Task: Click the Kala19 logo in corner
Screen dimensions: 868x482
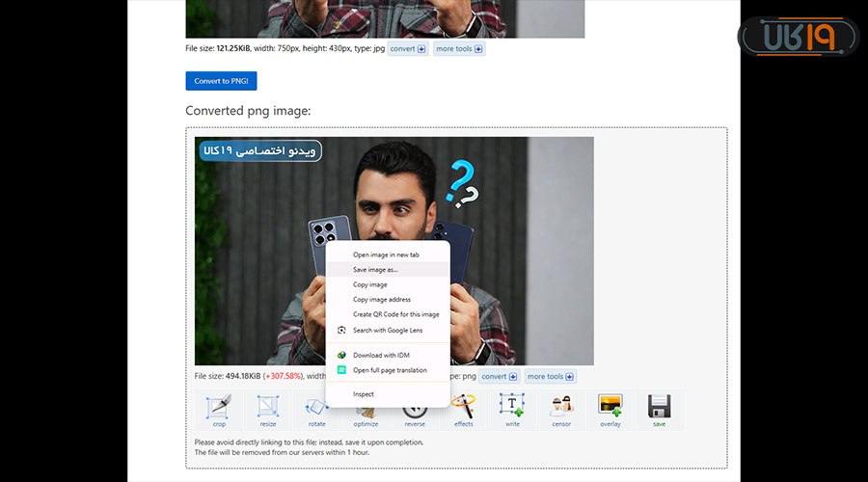Action: tap(798, 37)
